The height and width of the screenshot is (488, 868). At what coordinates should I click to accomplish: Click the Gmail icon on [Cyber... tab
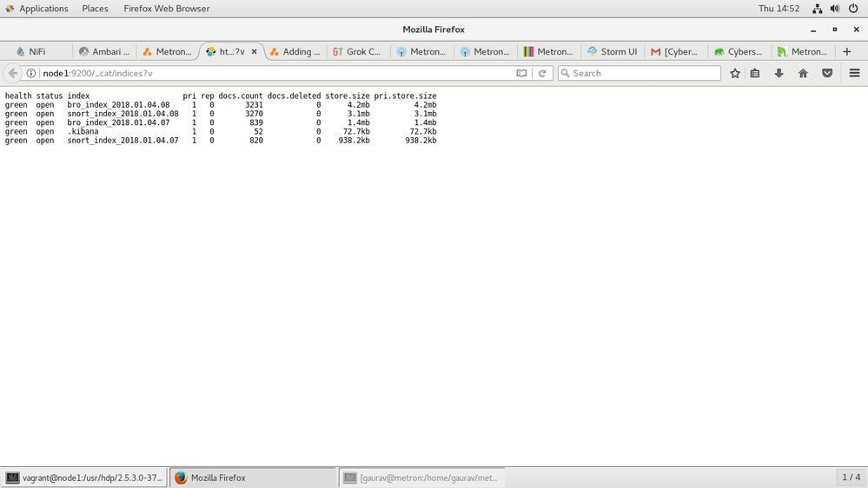coord(655,51)
